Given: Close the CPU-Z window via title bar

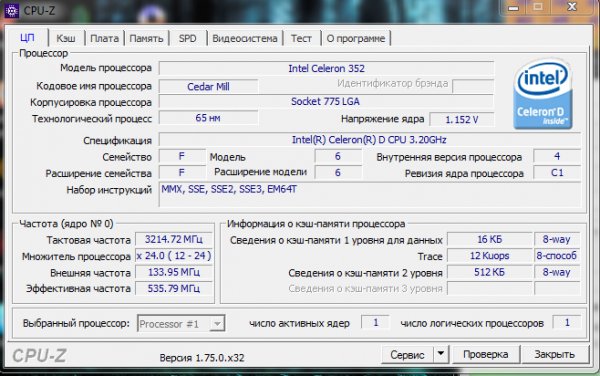Looking at the screenshot, I should [x=572, y=7].
